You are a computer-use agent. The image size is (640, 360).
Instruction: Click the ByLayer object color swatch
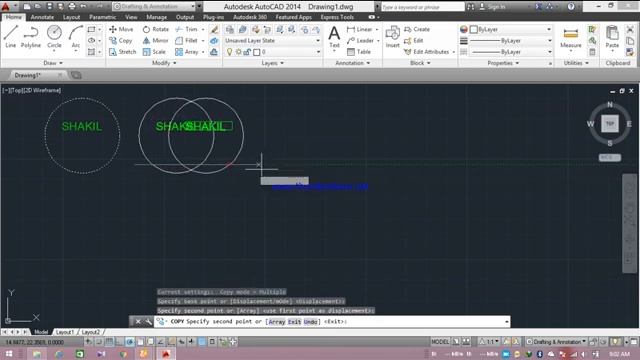click(x=473, y=29)
